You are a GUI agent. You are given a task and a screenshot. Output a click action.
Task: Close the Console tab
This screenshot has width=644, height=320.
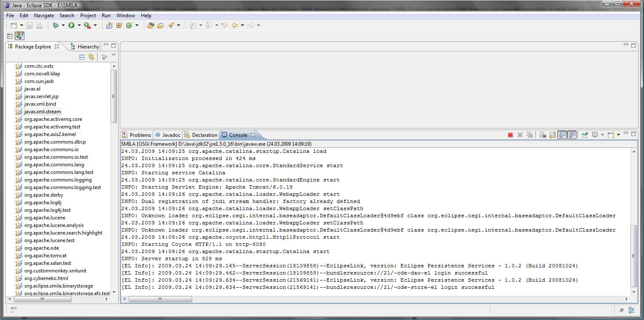click(x=253, y=135)
